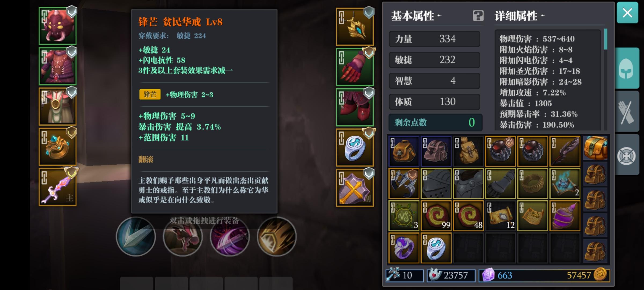The height and width of the screenshot is (290, 644).
Task: Click the 剩余点数 remaining points bar
Action: click(x=435, y=122)
